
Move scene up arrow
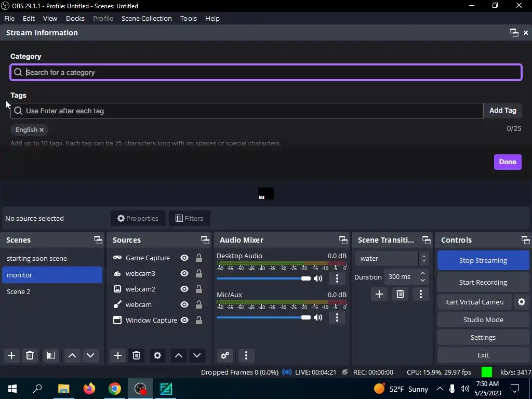point(72,355)
